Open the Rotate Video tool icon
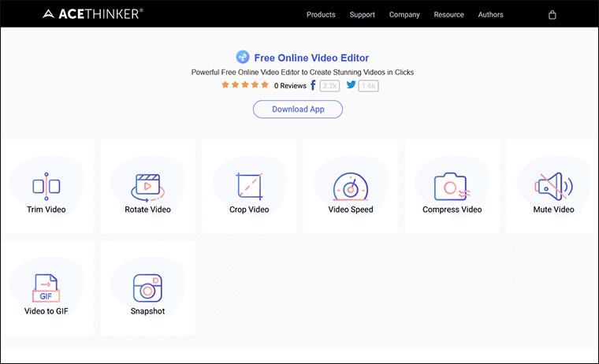599x364 pixels. coord(147,188)
